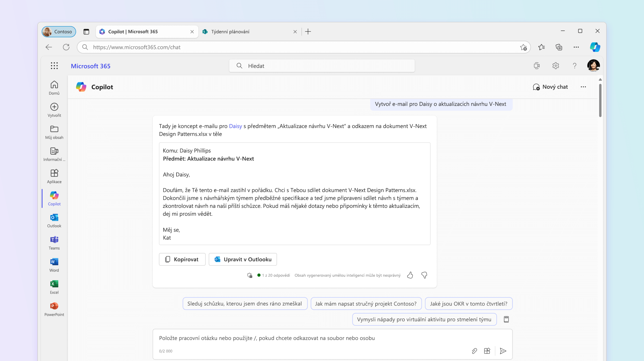Close the Copilot | Microsoft 365 tab
Screen dimensions: 644x361
coord(192,32)
